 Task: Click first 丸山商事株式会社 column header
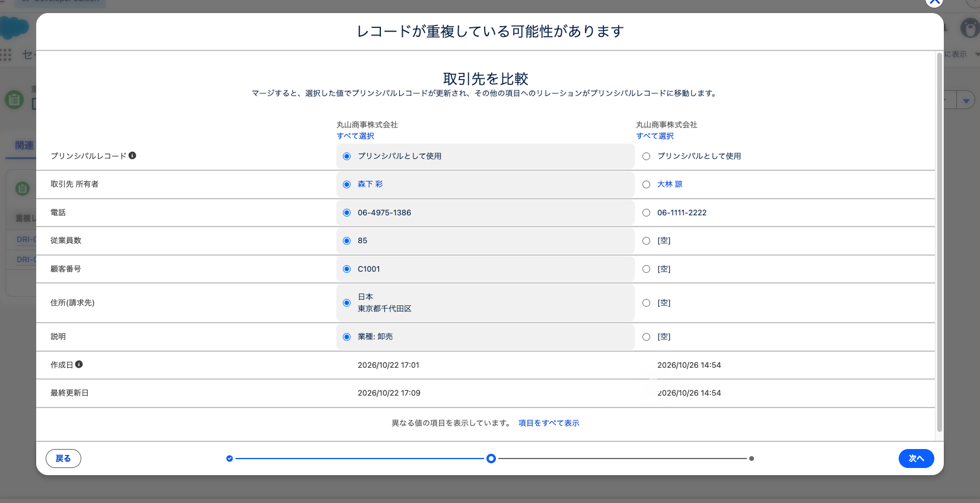coord(367,125)
